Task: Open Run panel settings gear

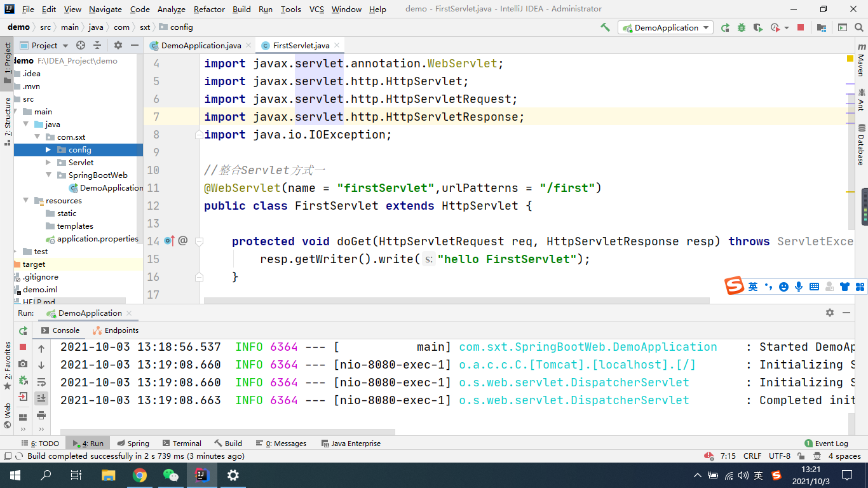Action: pos(829,313)
